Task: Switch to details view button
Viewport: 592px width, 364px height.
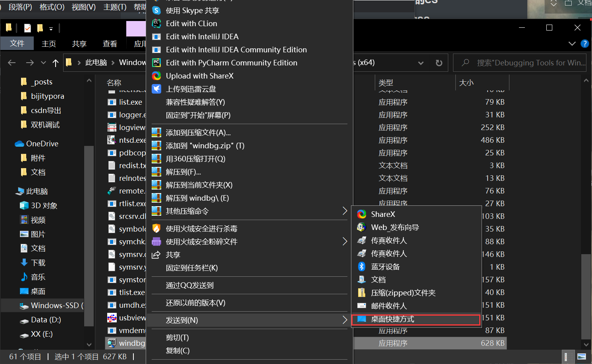Action: point(569,356)
